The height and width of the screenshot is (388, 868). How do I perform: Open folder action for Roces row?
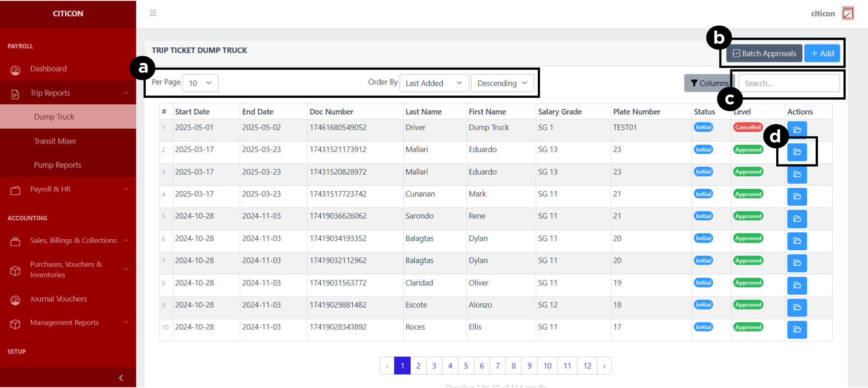tap(797, 329)
